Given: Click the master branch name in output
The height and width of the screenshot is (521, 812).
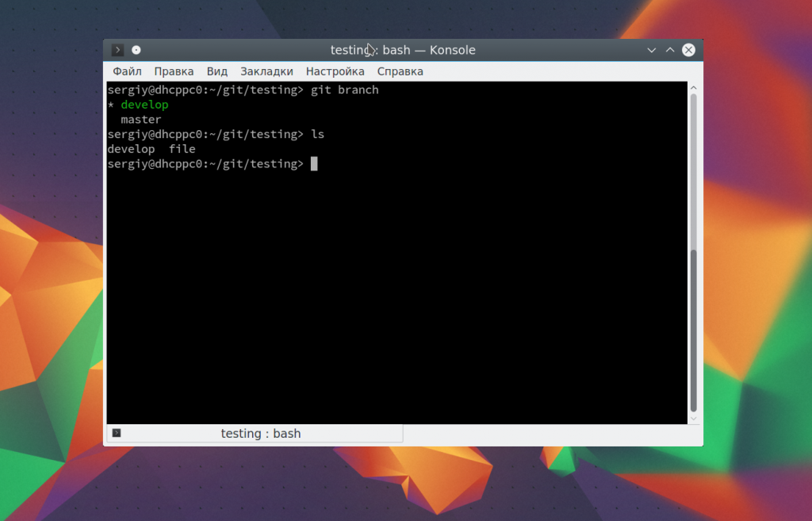Looking at the screenshot, I should 140,120.
